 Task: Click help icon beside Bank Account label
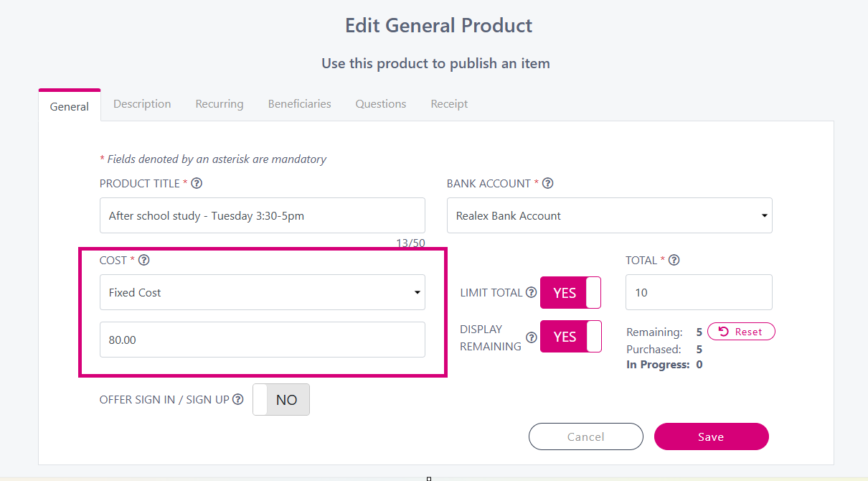tap(547, 183)
